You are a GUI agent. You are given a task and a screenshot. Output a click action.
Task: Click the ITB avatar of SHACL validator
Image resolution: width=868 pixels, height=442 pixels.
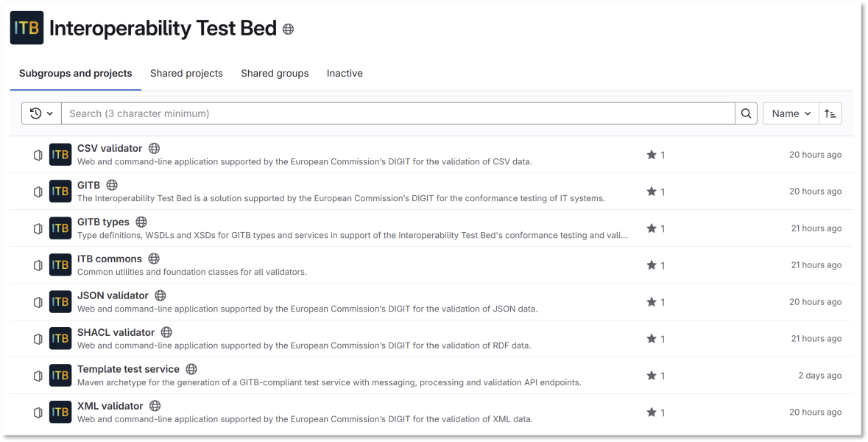60,339
